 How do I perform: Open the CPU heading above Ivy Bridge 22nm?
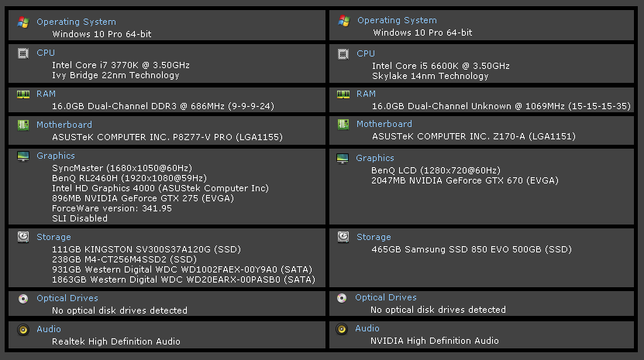[45, 53]
